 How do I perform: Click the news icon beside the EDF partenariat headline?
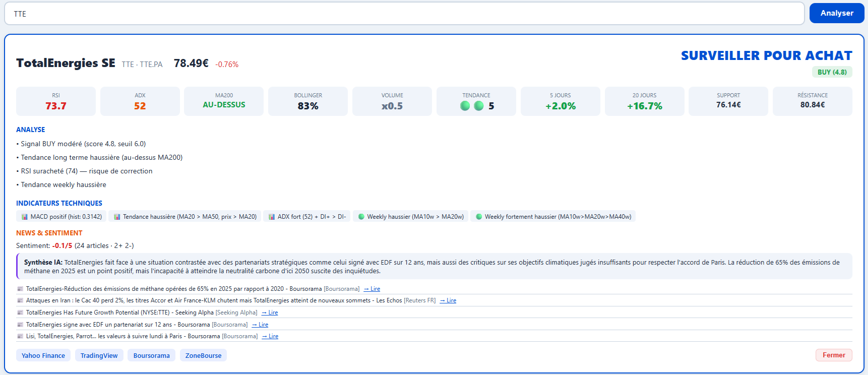click(x=20, y=325)
